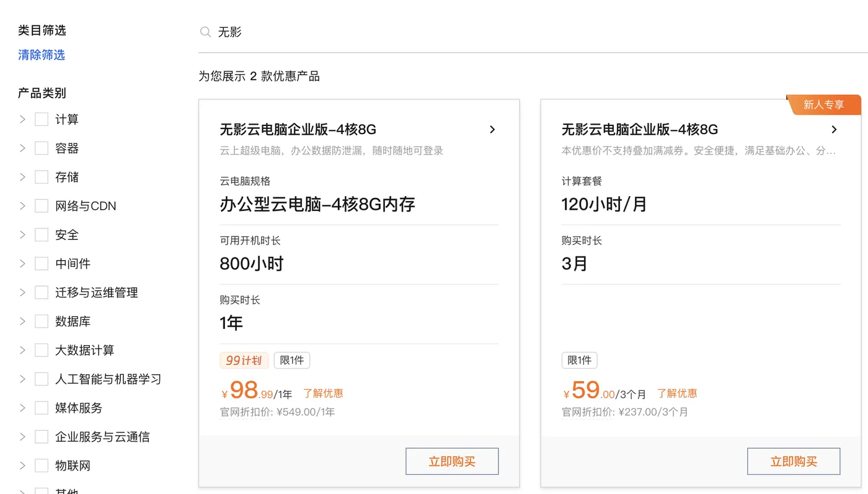Select the 安全 category checkbox
The width and height of the screenshot is (868, 494).
[41, 234]
